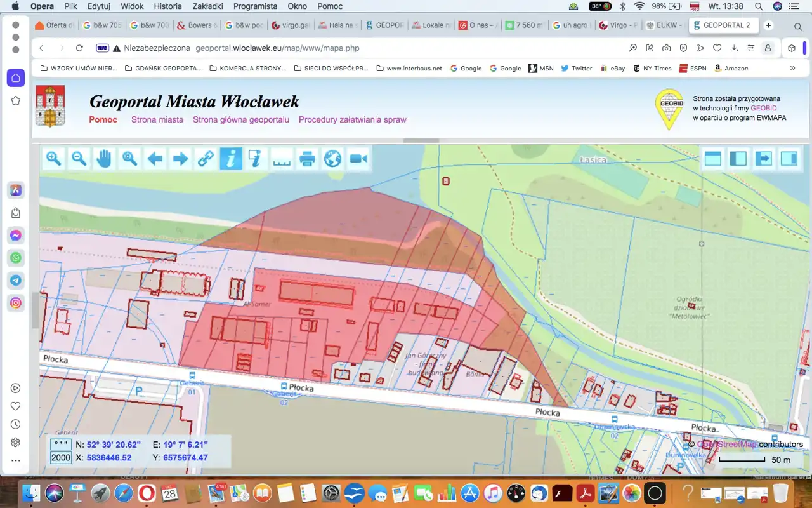The width and height of the screenshot is (812, 508).
Task: Click the 'Strona miasta' link
Action: (157, 119)
